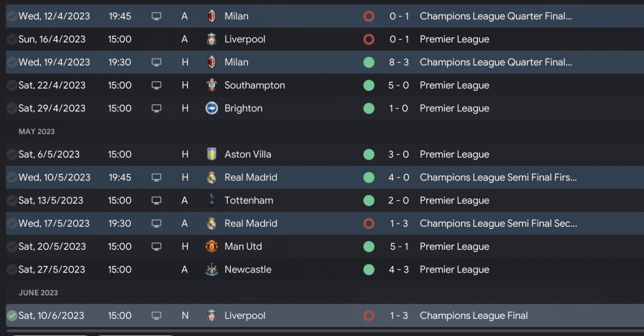This screenshot has width=644, height=336.
Task: Open the Aston Villa club badge
Action: [212, 155]
